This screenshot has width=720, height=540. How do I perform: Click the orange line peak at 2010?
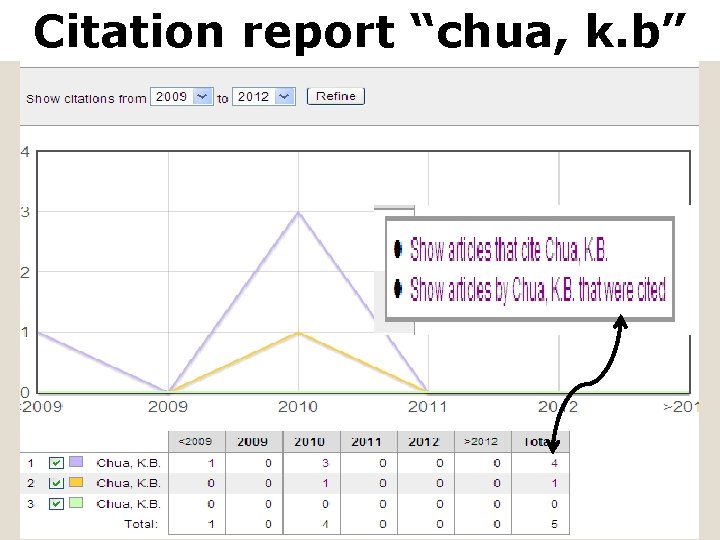coord(298,332)
